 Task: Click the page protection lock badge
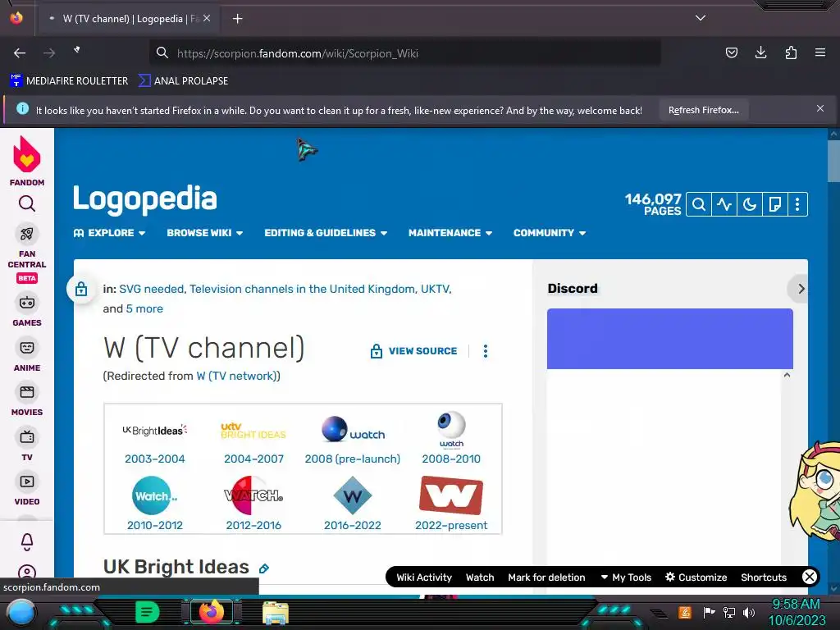click(81, 289)
